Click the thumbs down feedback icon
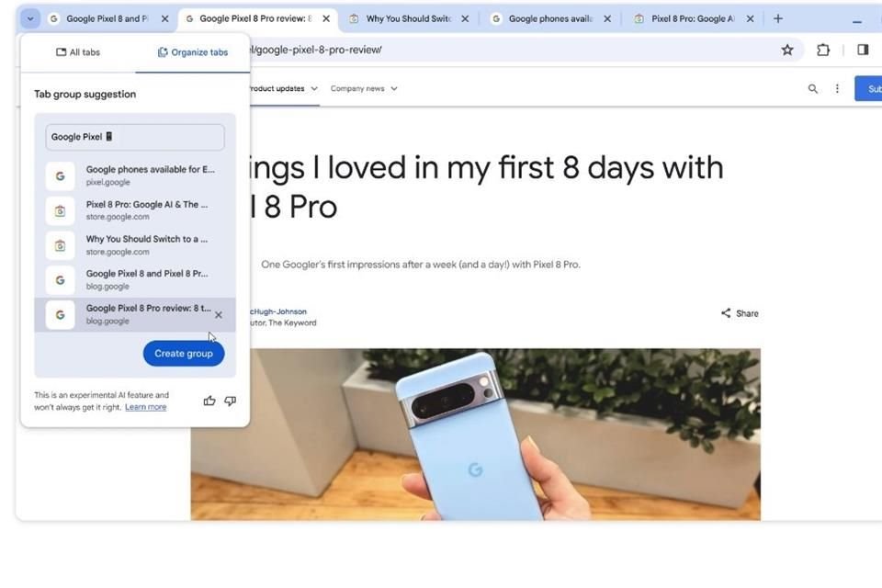882x588 pixels. point(230,401)
